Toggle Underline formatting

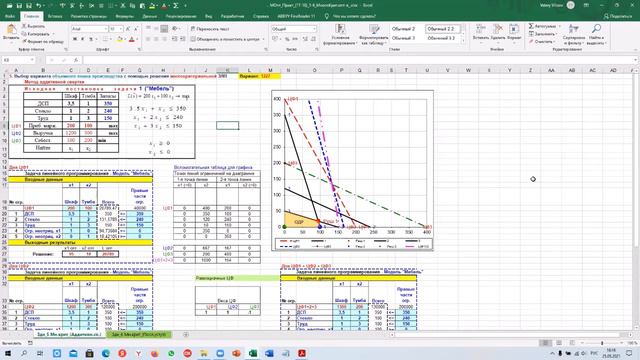click(91, 39)
